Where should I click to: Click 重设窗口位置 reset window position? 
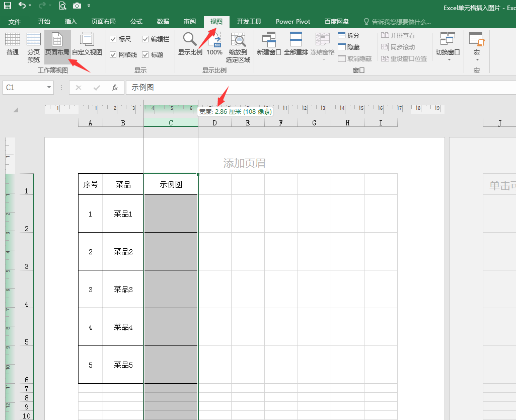click(x=404, y=58)
